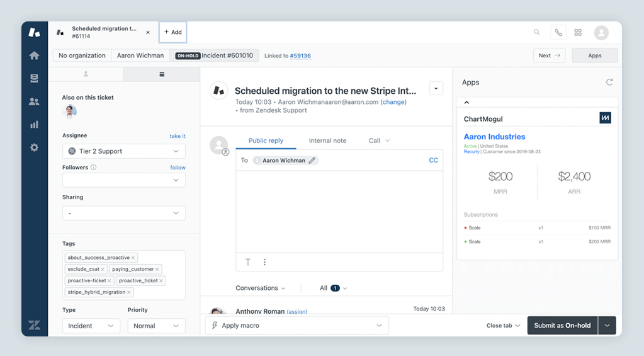Collapse the ChartMogul app section

click(466, 102)
